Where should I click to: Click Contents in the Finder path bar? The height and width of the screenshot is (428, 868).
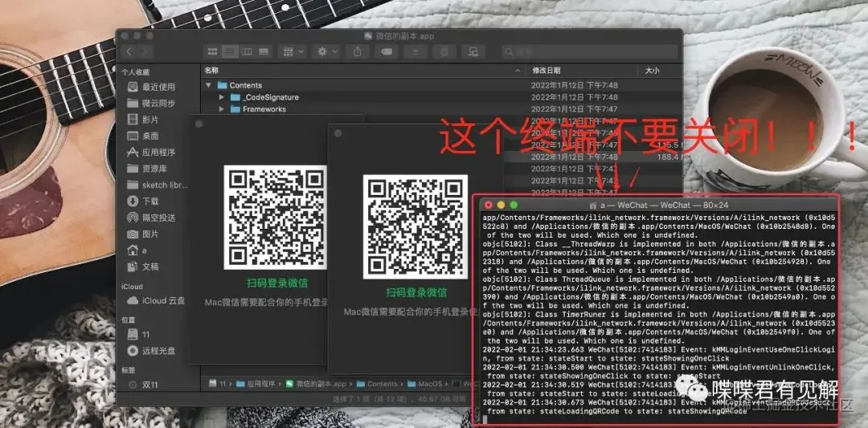(x=377, y=384)
